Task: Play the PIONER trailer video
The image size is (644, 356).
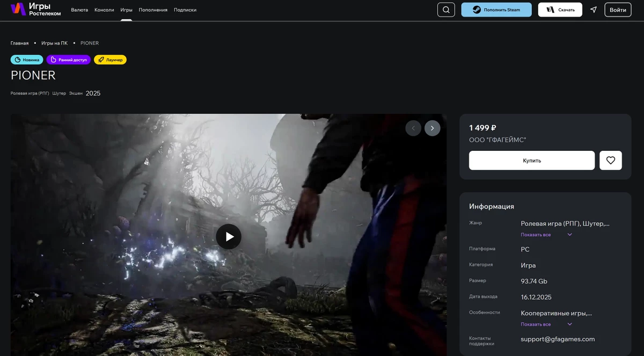Action: click(x=229, y=237)
